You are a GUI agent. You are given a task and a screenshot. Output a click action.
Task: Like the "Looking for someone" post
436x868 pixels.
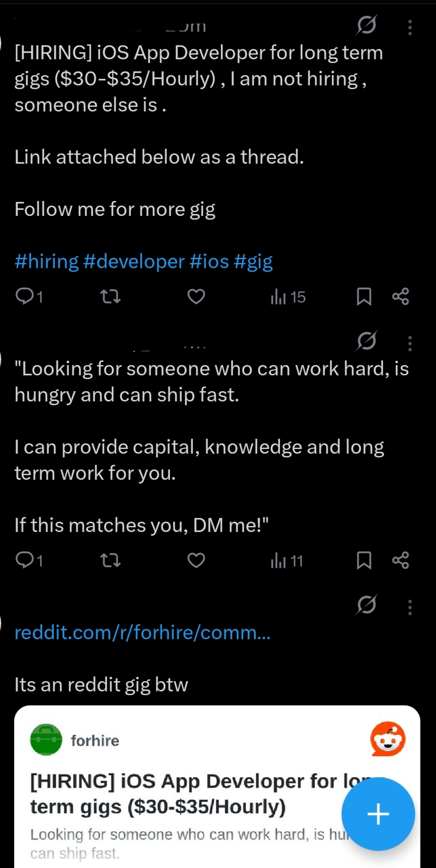point(196,560)
